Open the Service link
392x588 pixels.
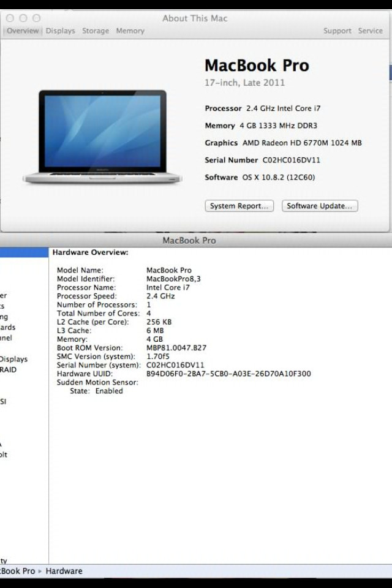pos(370,31)
